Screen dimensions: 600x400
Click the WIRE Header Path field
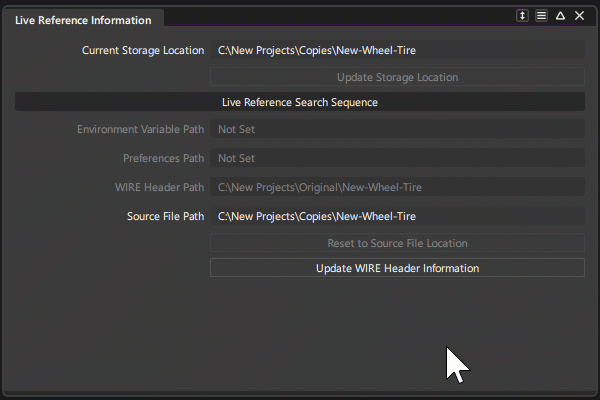click(x=397, y=187)
